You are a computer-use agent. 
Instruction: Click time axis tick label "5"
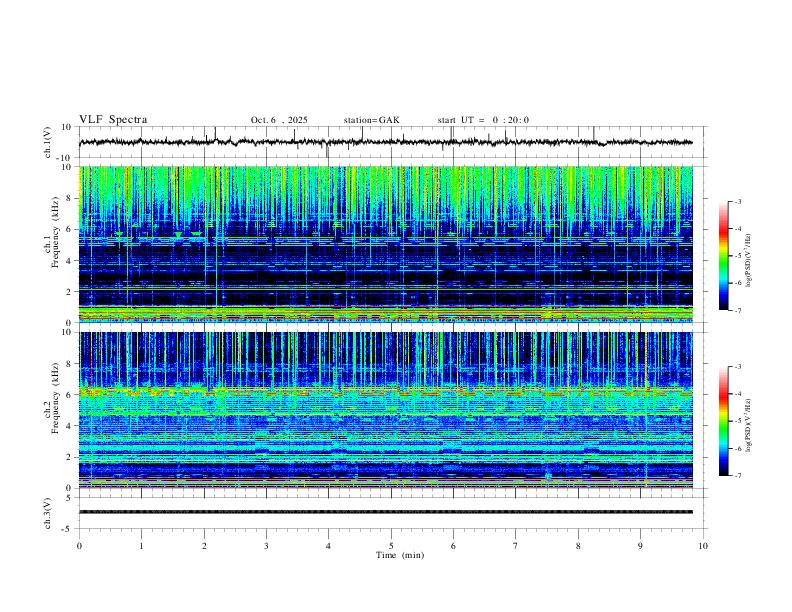391,546
